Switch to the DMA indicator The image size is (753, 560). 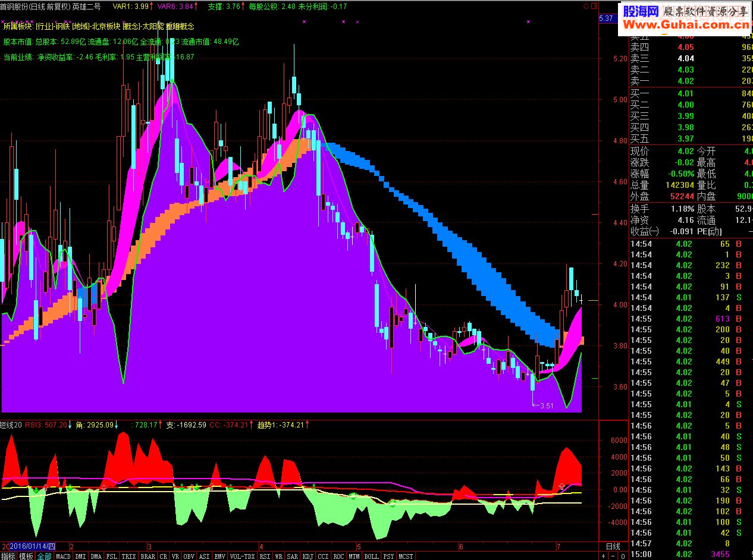(x=96, y=556)
